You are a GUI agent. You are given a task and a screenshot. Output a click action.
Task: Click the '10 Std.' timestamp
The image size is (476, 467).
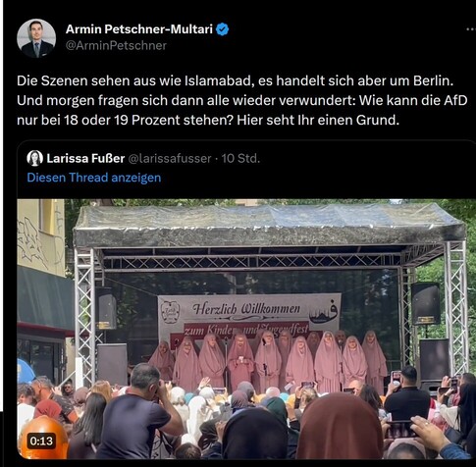click(240, 159)
